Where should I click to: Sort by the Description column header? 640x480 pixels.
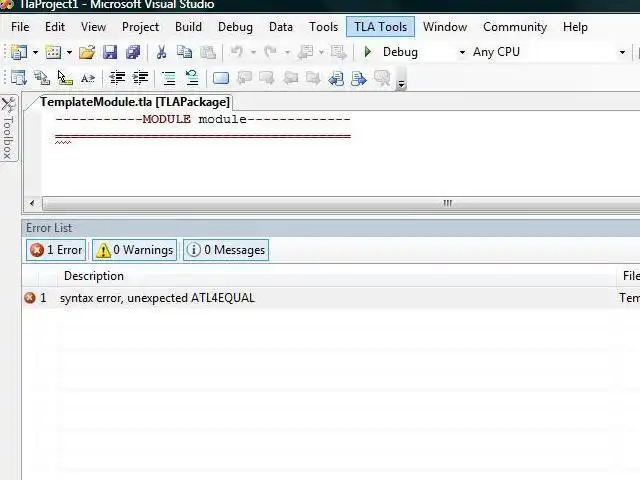[337, 276]
